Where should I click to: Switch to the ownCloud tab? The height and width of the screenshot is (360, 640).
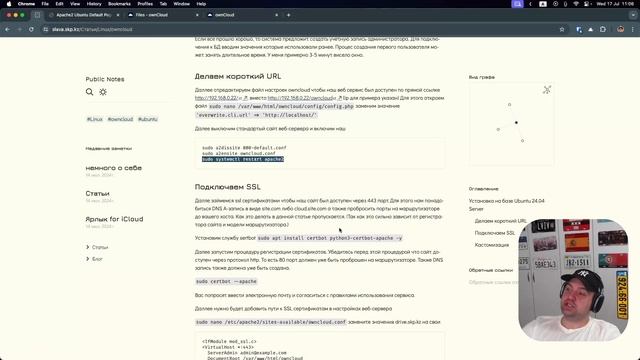click(242, 15)
